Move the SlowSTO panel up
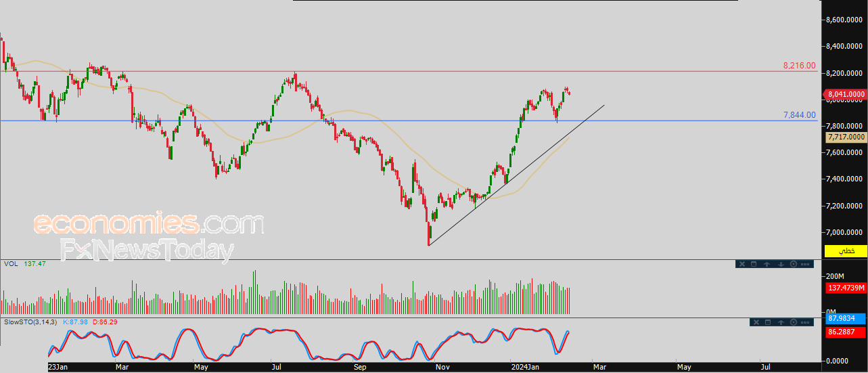The width and height of the screenshot is (868, 373). [x=781, y=322]
